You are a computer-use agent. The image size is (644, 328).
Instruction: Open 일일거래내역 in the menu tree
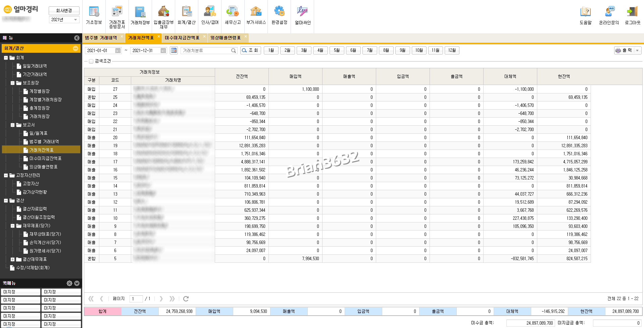(x=35, y=66)
